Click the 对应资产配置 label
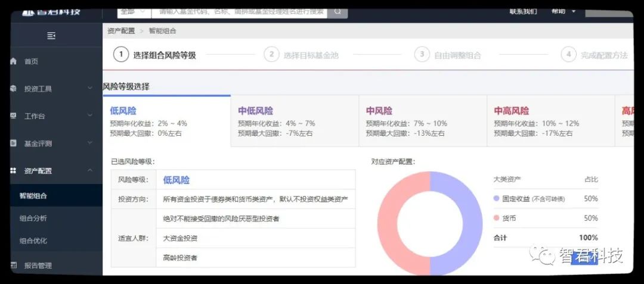Viewport: 644px width, 284px height. (393, 161)
